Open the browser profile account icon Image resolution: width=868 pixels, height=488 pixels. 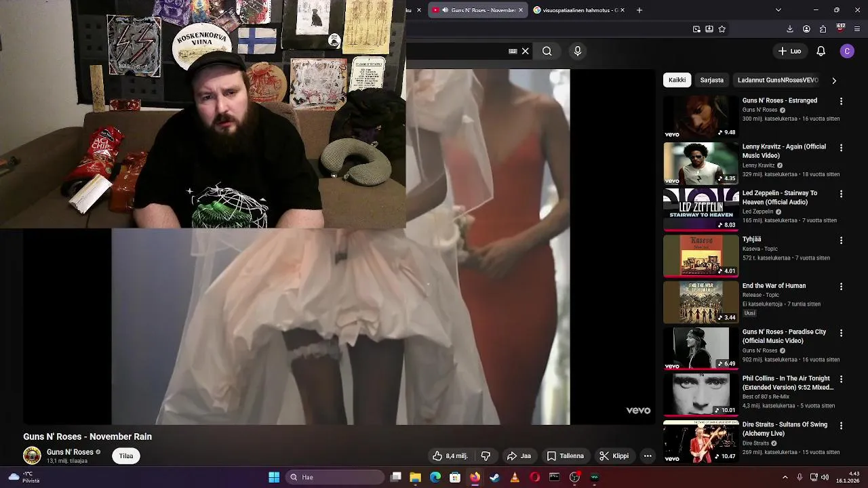point(806,29)
